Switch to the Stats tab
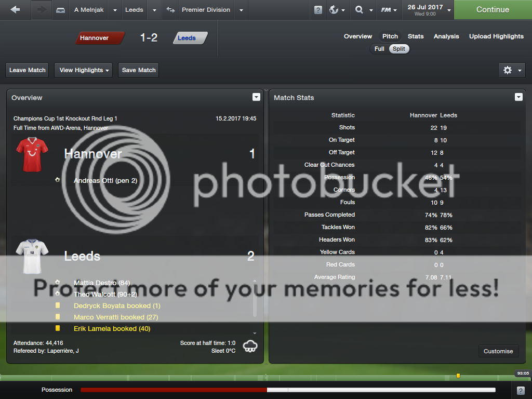This screenshot has height=399, width=532. (x=416, y=36)
